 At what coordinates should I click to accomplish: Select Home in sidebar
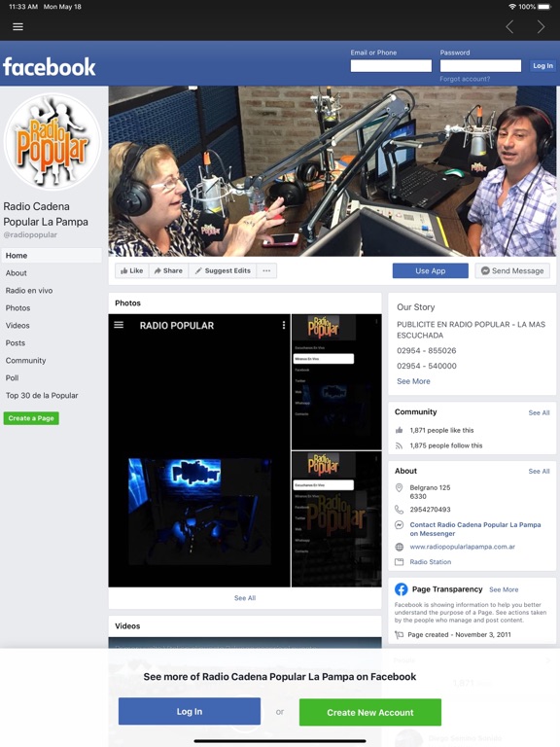52,256
